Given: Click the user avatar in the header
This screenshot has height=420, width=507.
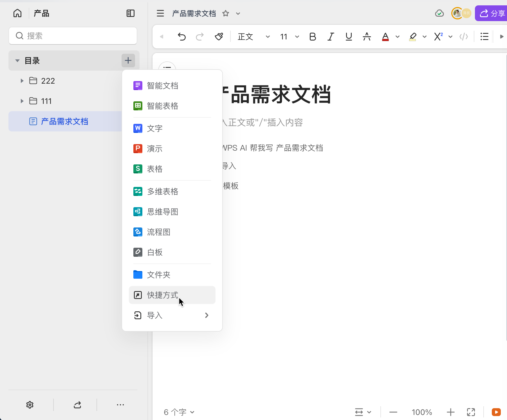Looking at the screenshot, I should coord(457,13).
